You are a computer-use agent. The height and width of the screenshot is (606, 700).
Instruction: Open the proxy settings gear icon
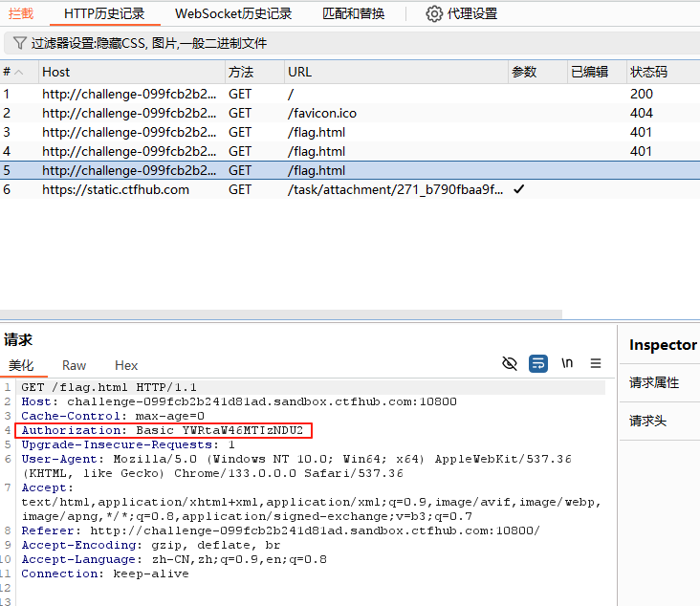[434, 13]
